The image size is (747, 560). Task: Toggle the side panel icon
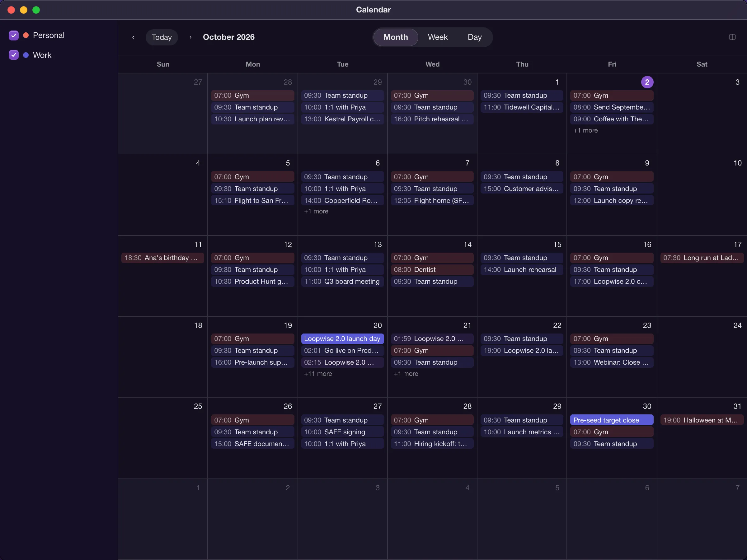(732, 37)
